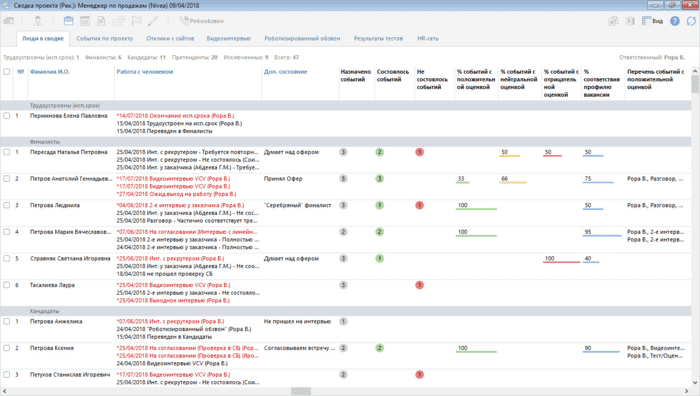
Task: Click green badge 1 in Стравняк Светлана row
Action: [379, 258]
